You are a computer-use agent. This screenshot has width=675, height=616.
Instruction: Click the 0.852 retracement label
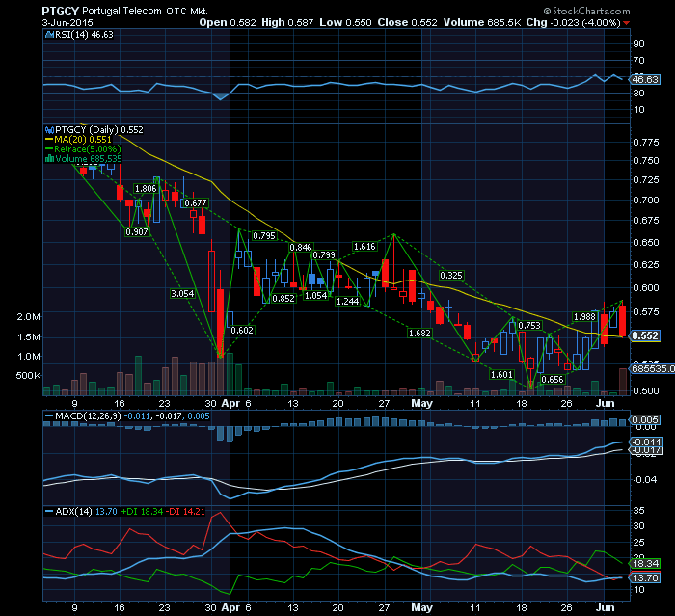283,298
